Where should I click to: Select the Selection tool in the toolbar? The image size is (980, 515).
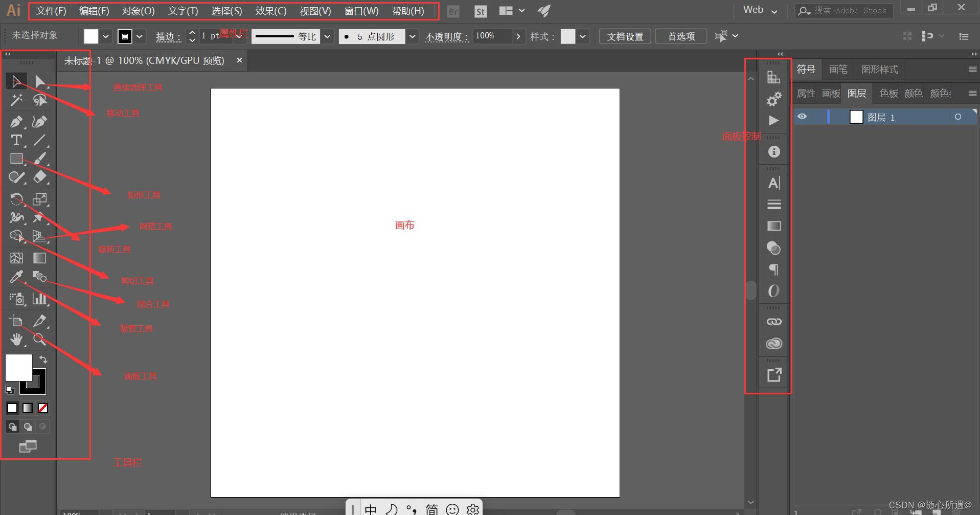point(16,81)
